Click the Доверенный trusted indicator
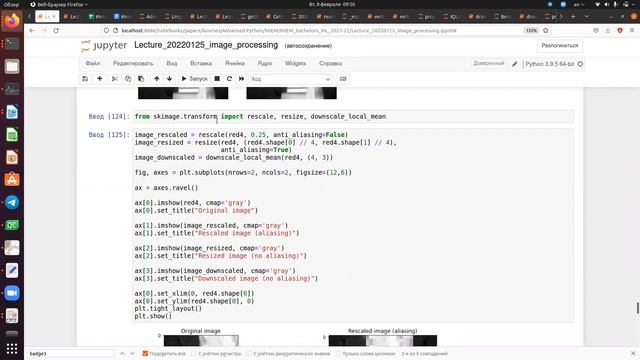Image resolution: width=640 pixels, height=360 pixels. click(x=489, y=64)
